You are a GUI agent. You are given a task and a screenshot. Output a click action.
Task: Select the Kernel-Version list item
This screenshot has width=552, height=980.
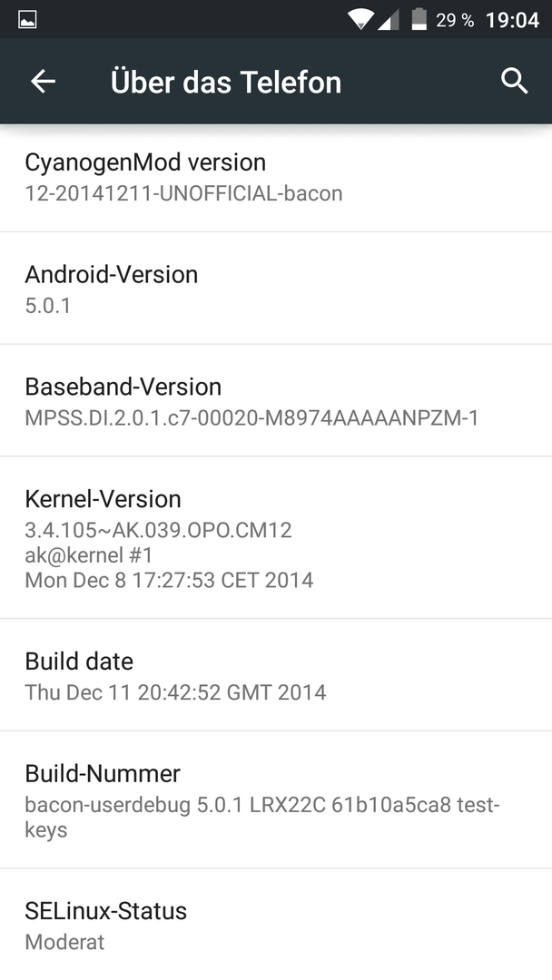pos(276,538)
